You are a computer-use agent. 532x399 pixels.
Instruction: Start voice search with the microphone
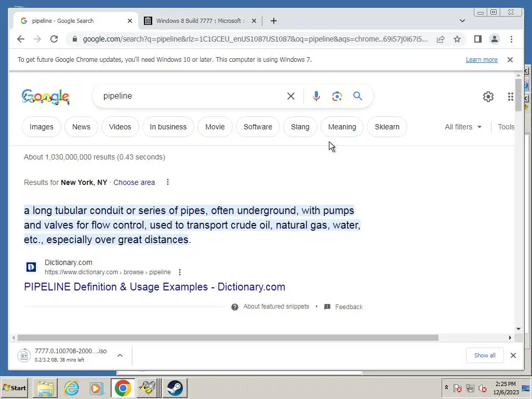click(x=316, y=96)
